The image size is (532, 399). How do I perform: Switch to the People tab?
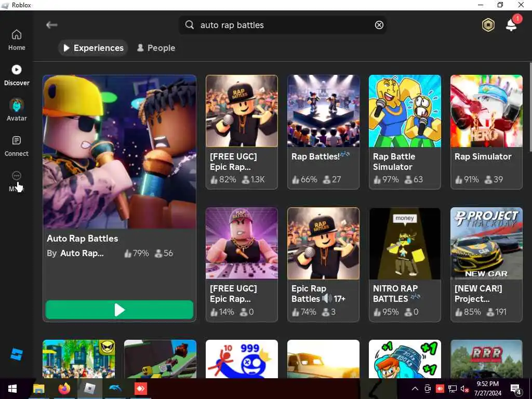pos(156,48)
